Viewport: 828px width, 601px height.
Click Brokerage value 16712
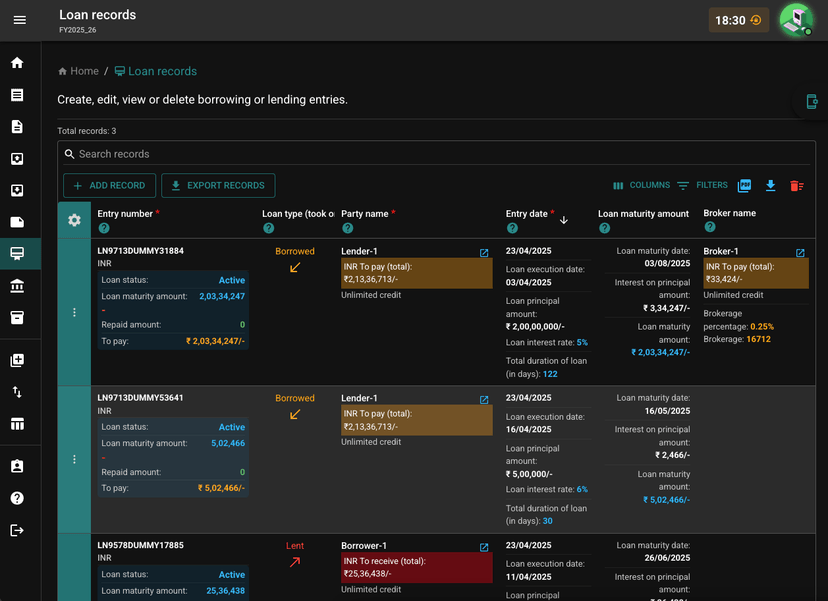coord(758,339)
